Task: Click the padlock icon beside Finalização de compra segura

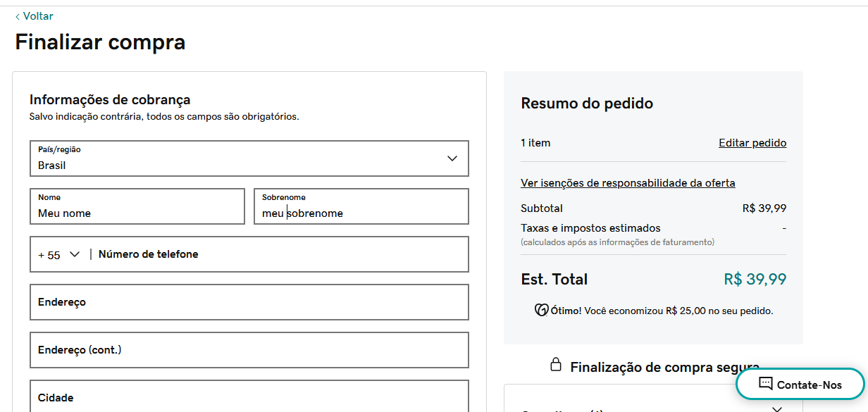Action: tap(556, 365)
